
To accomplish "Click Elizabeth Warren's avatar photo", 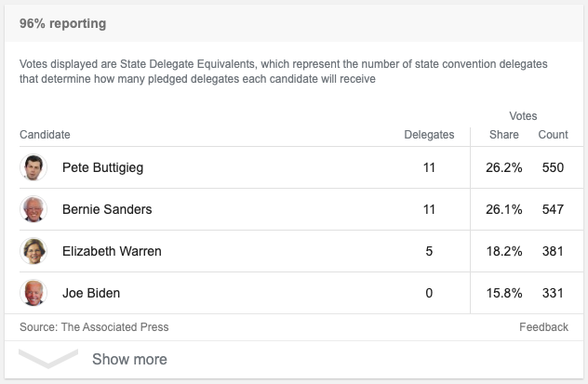I will pos(33,251).
